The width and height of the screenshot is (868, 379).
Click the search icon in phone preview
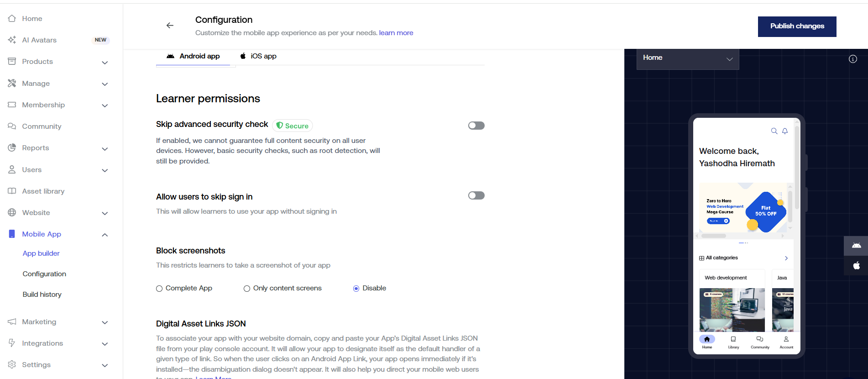[x=774, y=131]
